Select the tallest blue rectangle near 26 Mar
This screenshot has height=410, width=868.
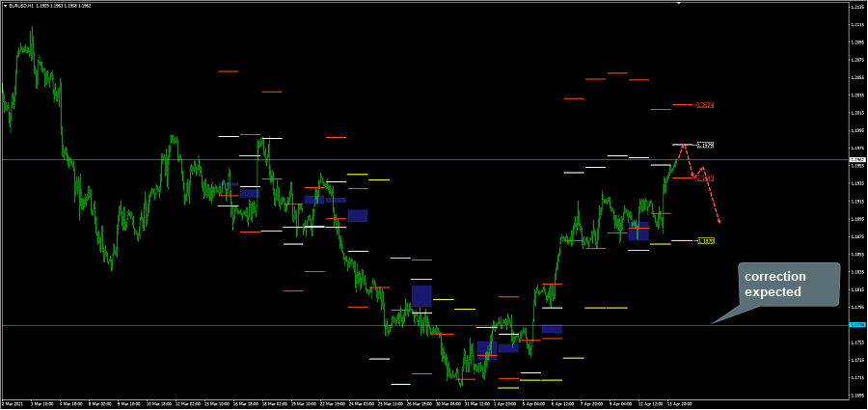coord(421,295)
